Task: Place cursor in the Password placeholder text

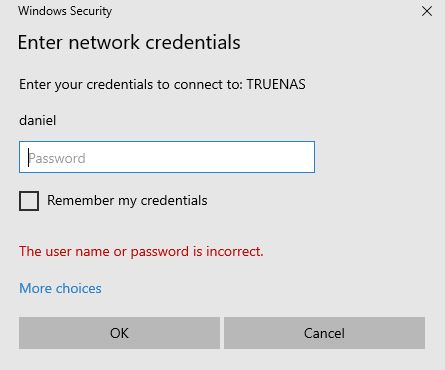Action: point(57,158)
